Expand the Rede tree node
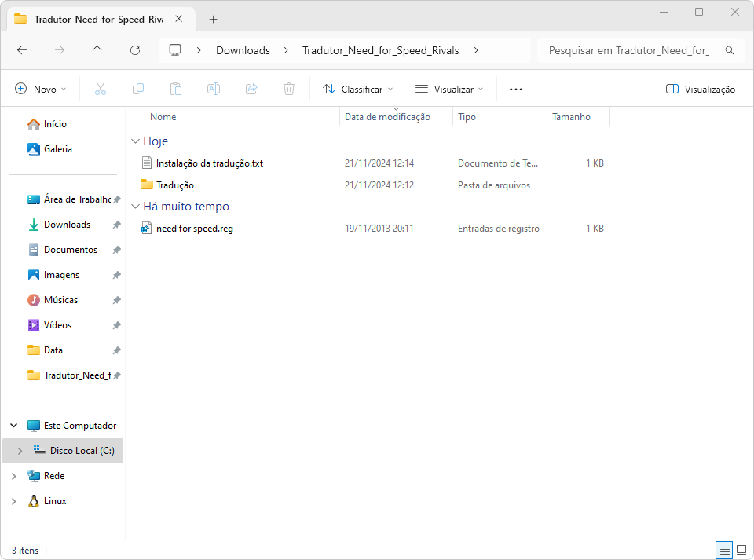 click(x=14, y=476)
